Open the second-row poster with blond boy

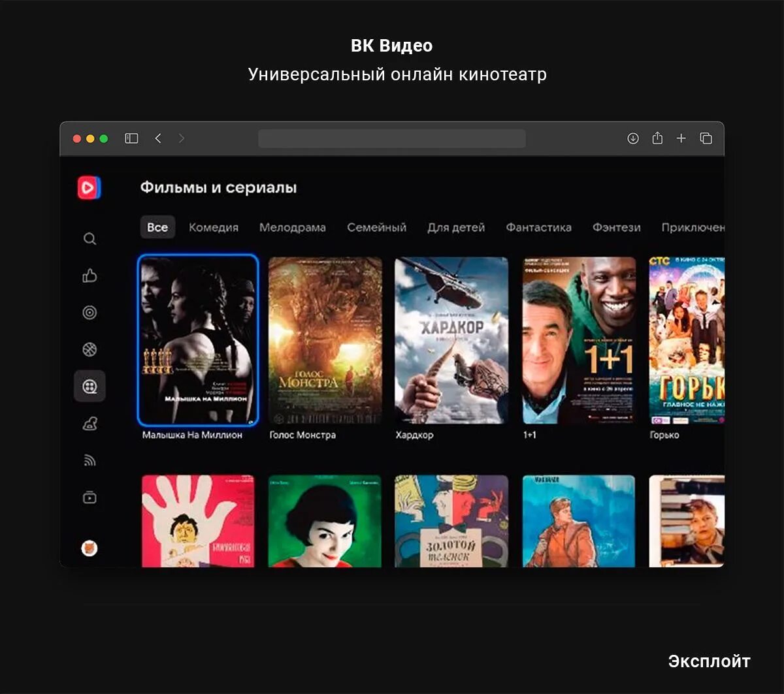[687, 521]
